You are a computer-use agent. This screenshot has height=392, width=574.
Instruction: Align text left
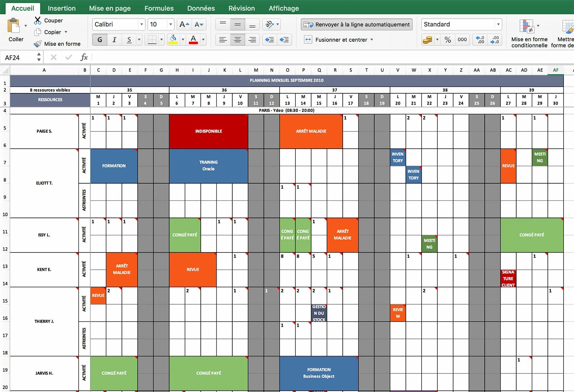223,40
